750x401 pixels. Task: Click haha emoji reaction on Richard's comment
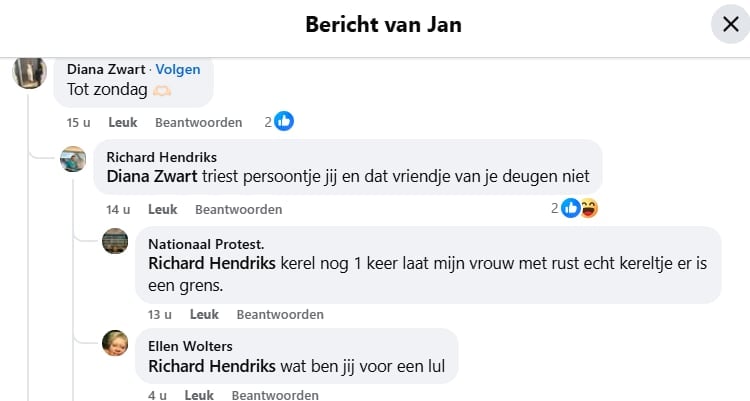pyautogui.click(x=588, y=209)
